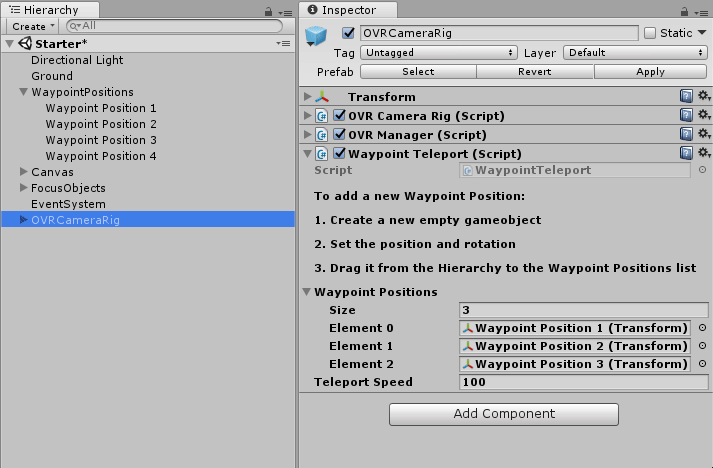Click the Teleport Speed value field
713x468 pixels.
[x=584, y=382]
